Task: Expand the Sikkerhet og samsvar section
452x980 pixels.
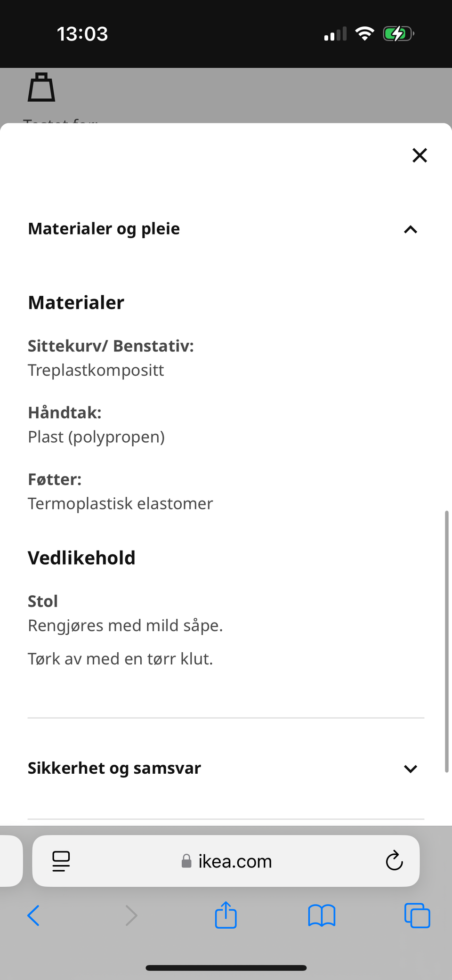Action: pyautogui.click(x=410, y=768)
